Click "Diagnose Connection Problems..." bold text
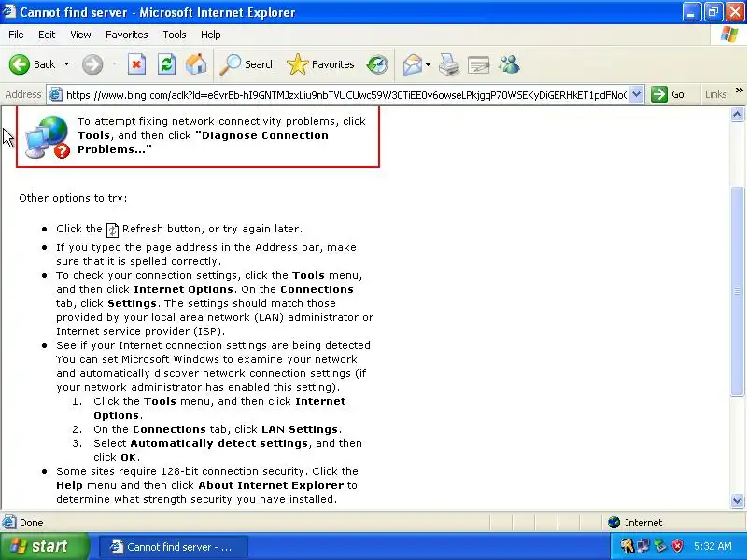747x560 pixels. point(203,143)
